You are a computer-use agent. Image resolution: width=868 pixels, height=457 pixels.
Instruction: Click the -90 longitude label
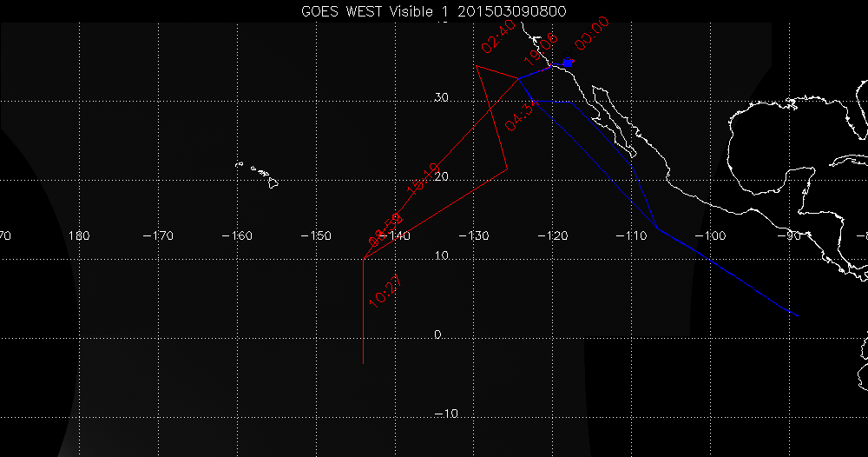[x=789, y=236]
